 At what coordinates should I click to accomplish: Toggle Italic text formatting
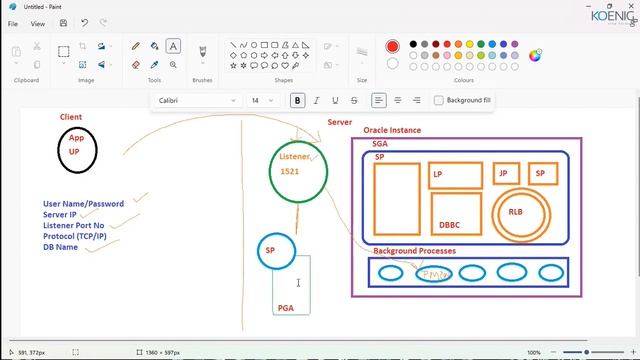click(x=316, y=100)
